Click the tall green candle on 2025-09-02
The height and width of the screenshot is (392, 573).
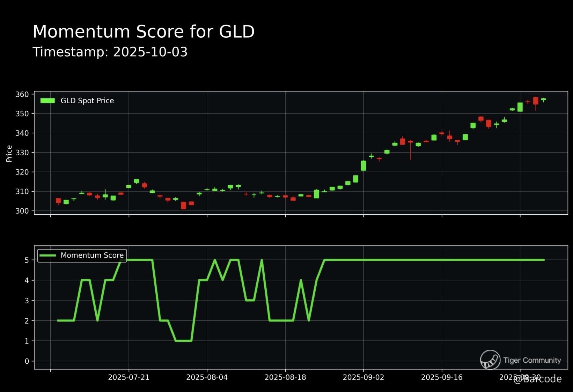(x=363, y=166)
